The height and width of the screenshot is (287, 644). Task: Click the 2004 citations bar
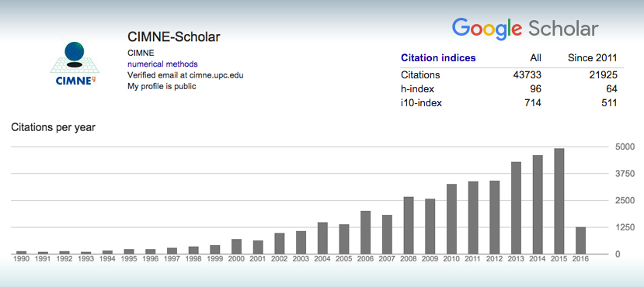323,238
